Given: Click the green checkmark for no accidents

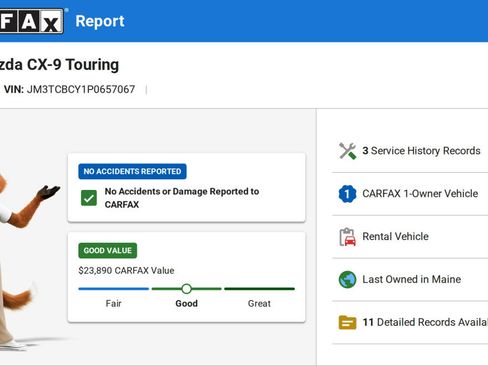Looking at the screenshot, I should (89, 198).
